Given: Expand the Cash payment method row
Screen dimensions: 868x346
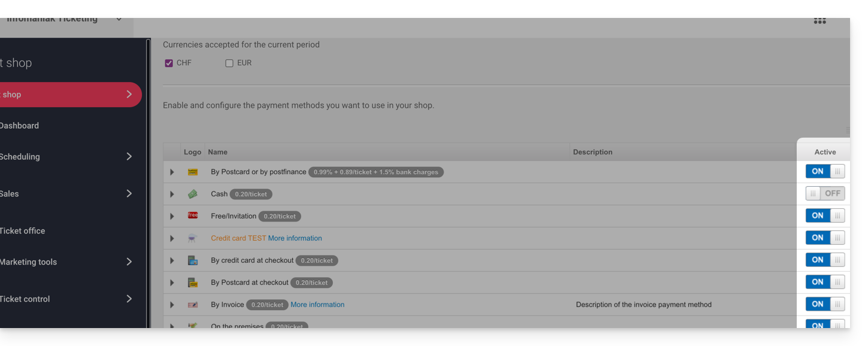Looking at the screenshot, I should point(172,194).
